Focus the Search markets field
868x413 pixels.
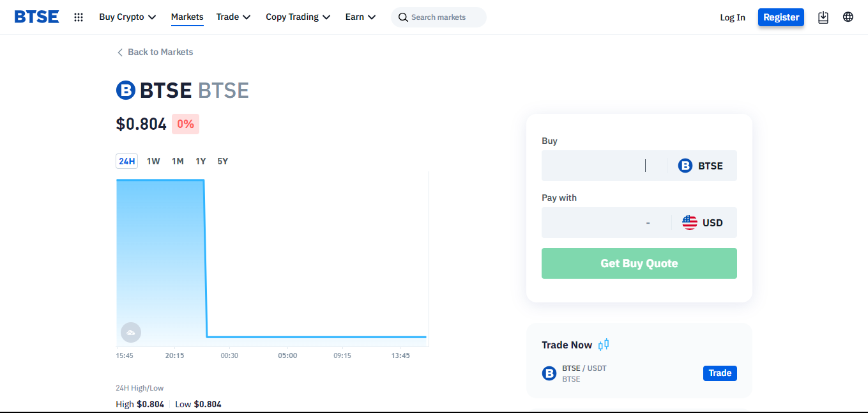point(439,17)
